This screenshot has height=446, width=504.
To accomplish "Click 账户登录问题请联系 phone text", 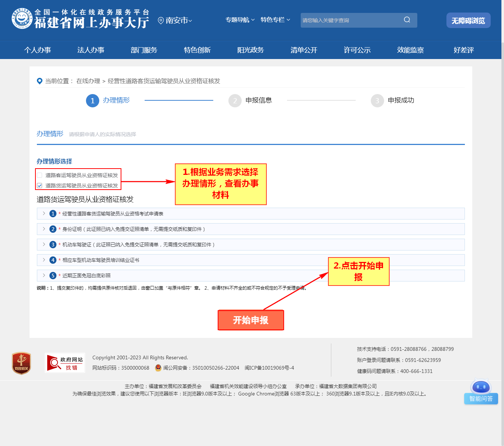I will click(x=399, y=360).
